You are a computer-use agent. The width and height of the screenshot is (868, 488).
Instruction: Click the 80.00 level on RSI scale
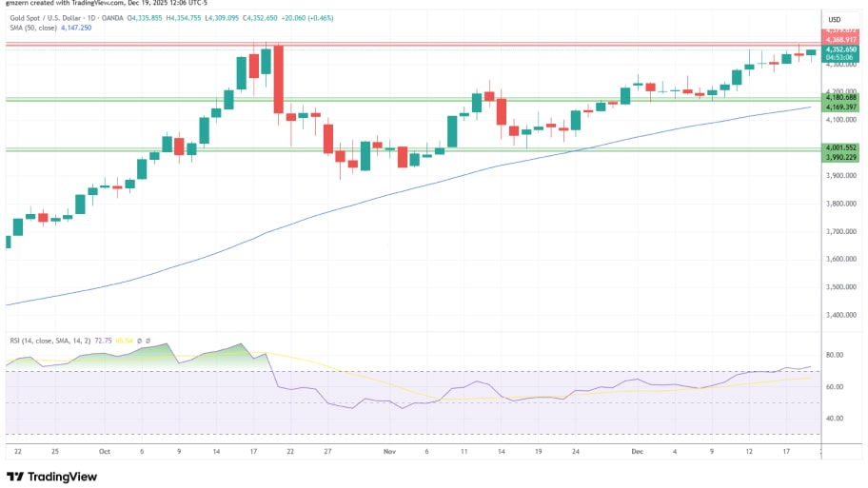pyautogui.click(x=835, y=355)
